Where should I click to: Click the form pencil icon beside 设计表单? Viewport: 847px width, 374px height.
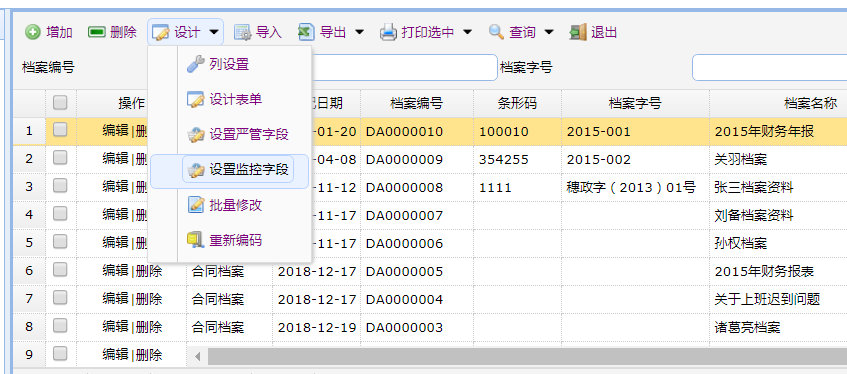pyautogui.click(x=195, y=99)
